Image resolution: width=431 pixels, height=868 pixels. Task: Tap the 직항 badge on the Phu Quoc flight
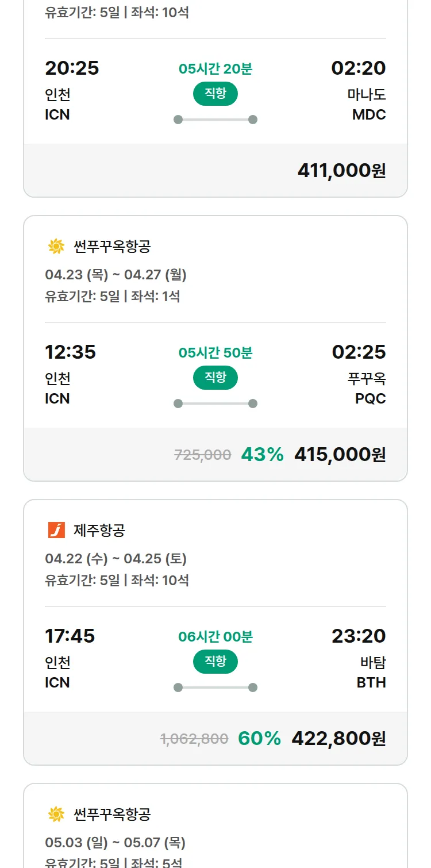click(215, 378)
